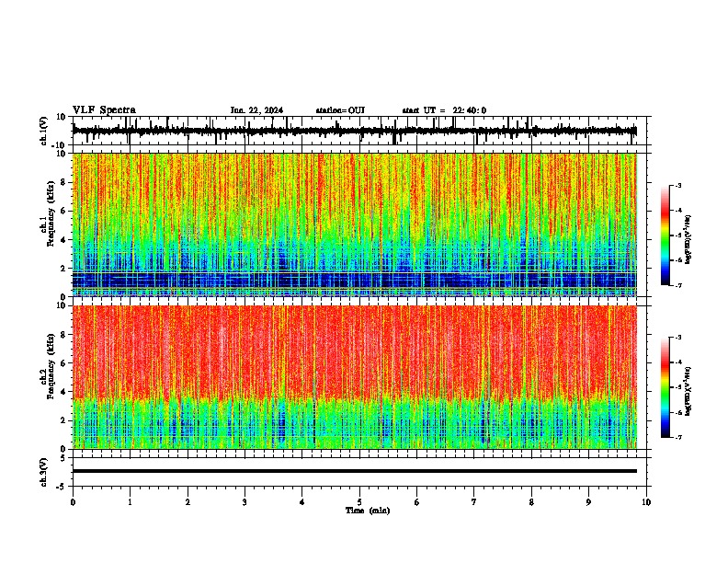Click the time axis tick label "5"
Image resolution: width=728 pixels, height=563 pixels.
(359, 502)
